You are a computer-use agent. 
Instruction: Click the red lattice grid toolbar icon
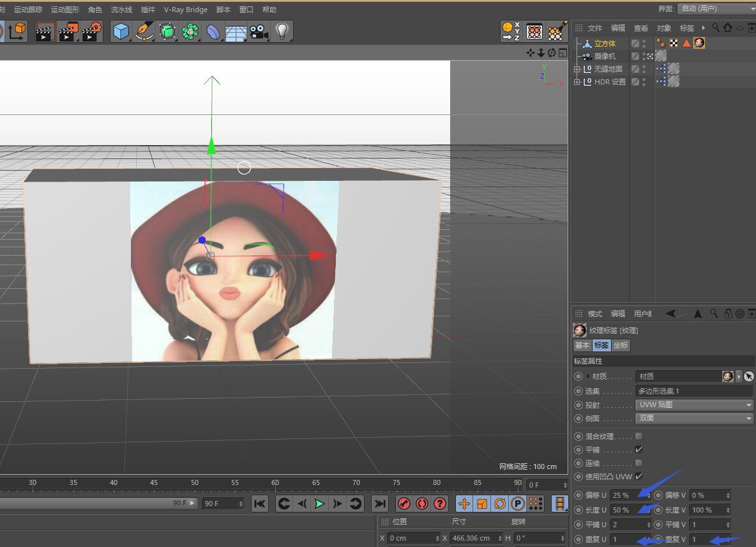(x=534, y=31)
